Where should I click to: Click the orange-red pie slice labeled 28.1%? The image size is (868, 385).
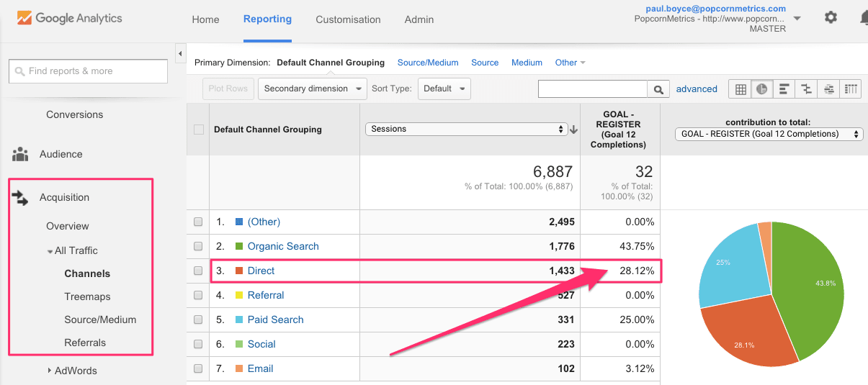click(x=748, y=329)
